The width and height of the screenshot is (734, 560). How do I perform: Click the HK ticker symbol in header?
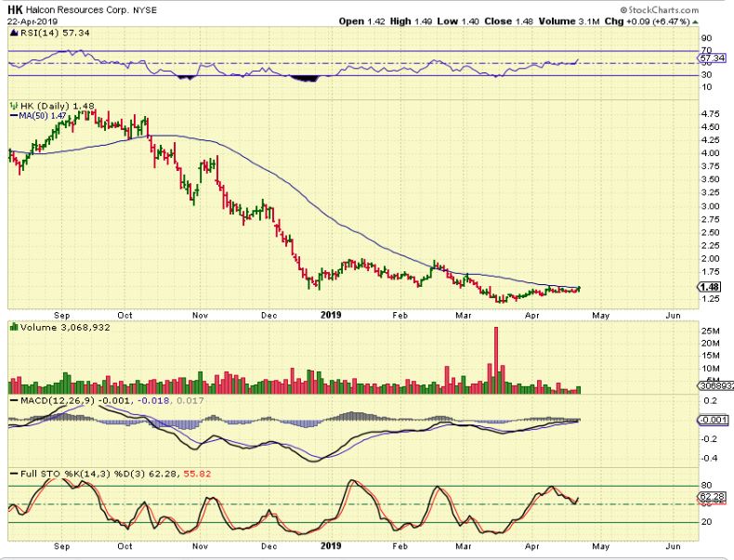coord(16,8)
